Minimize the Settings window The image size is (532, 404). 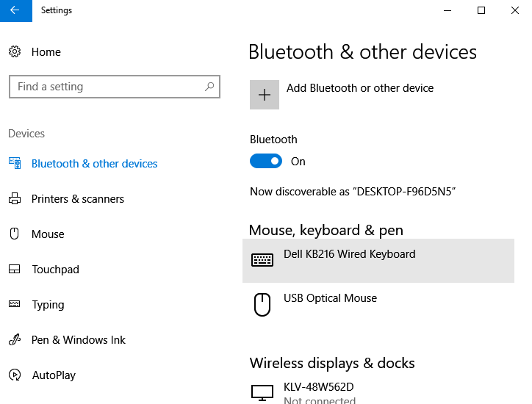click(447, 10)
